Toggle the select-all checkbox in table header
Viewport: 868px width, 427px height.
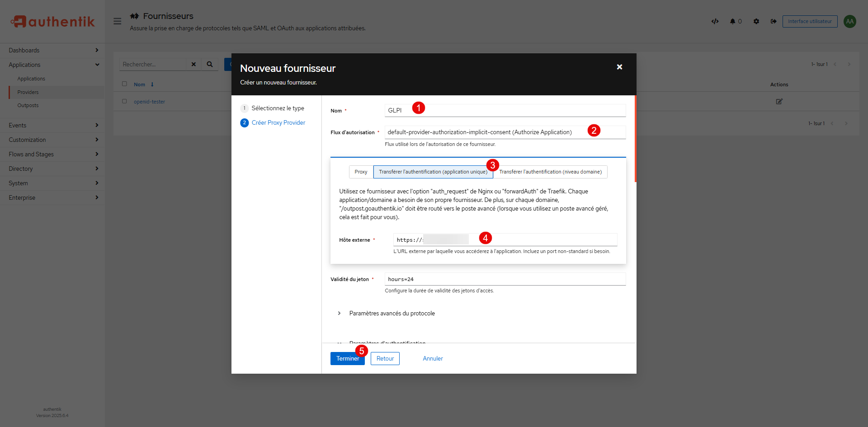coord(124,84)
